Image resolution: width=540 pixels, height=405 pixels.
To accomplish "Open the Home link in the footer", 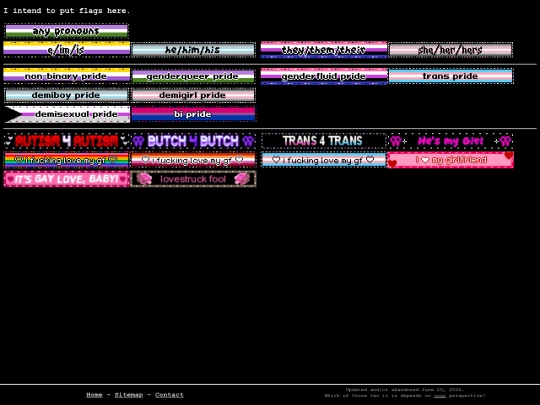I will pos(94,395).
